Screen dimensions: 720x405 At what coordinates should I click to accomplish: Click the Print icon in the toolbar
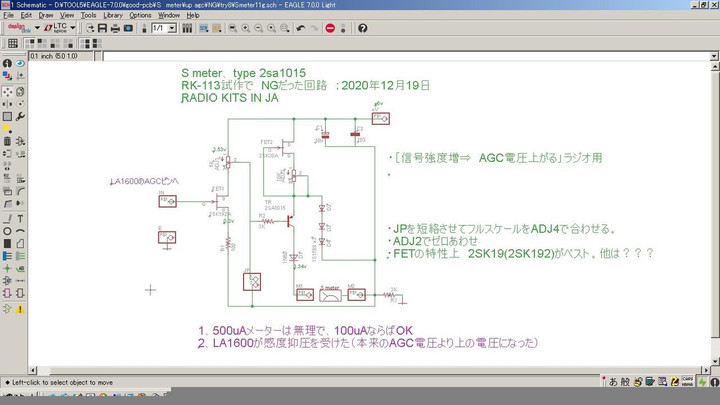116,28
